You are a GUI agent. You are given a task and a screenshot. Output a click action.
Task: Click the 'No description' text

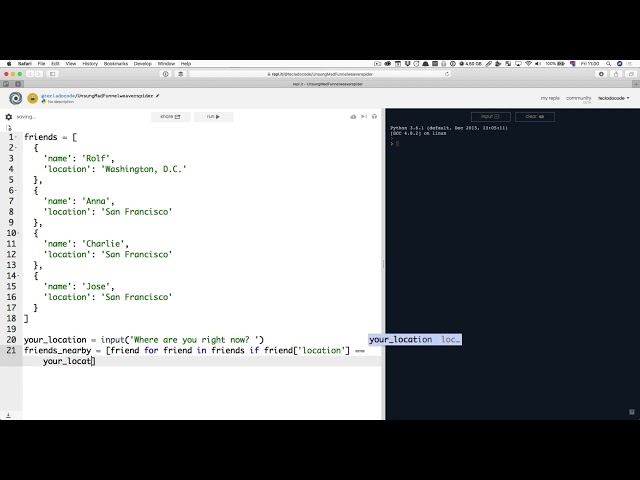(61, 102)
